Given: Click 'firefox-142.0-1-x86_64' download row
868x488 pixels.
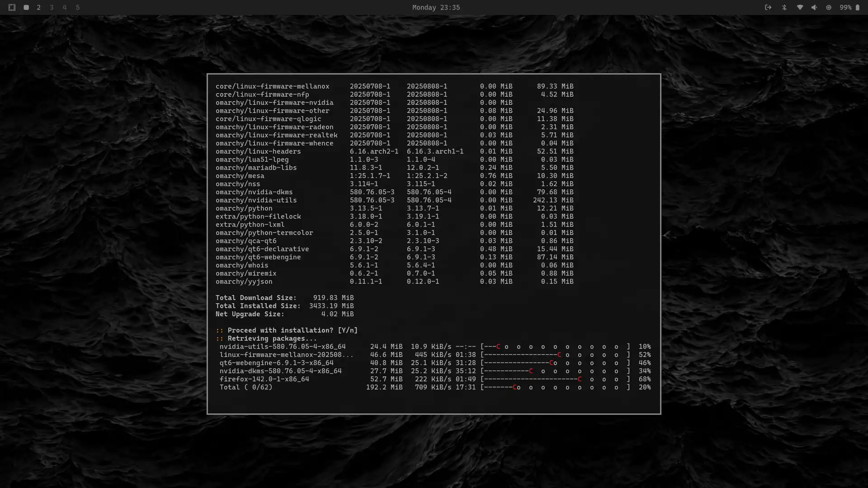Looking at the screenshot, I should pyautogui.click(x=435, y=379).
